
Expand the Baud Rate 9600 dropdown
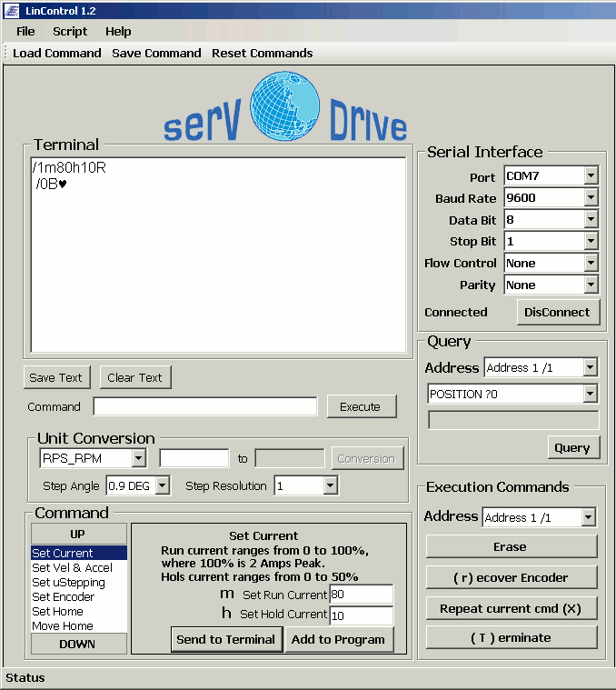coord(591,197)
